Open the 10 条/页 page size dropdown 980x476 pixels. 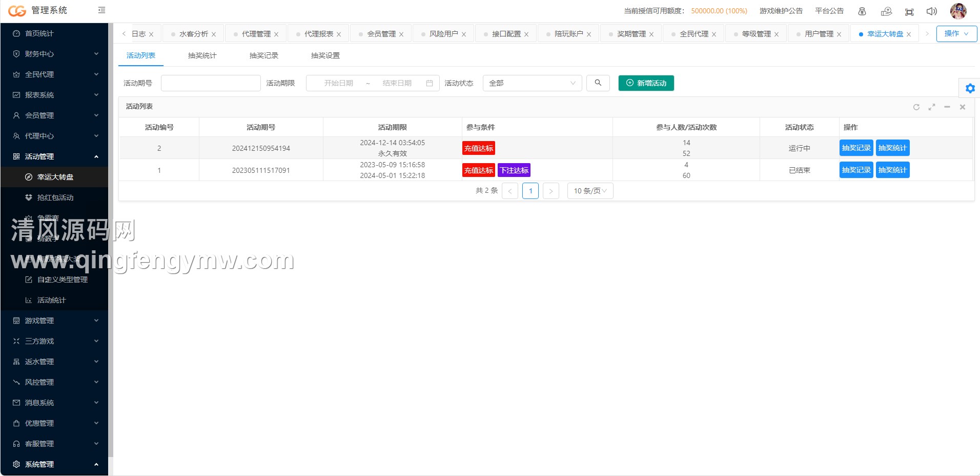pyautogui.click(x=590, y=191)
